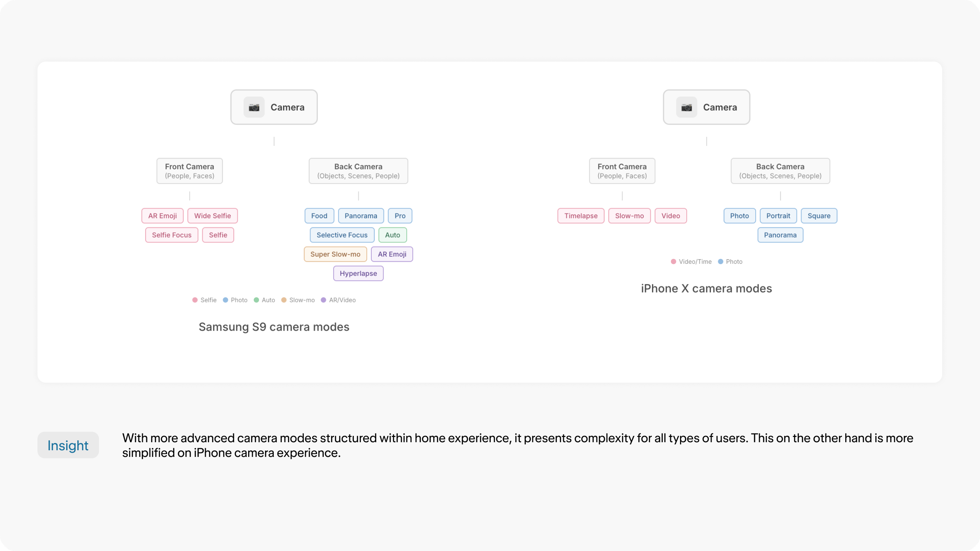
Task: Click the Hyperlapse mode tag
Action: pyautogui.click(x=358, y=274)
